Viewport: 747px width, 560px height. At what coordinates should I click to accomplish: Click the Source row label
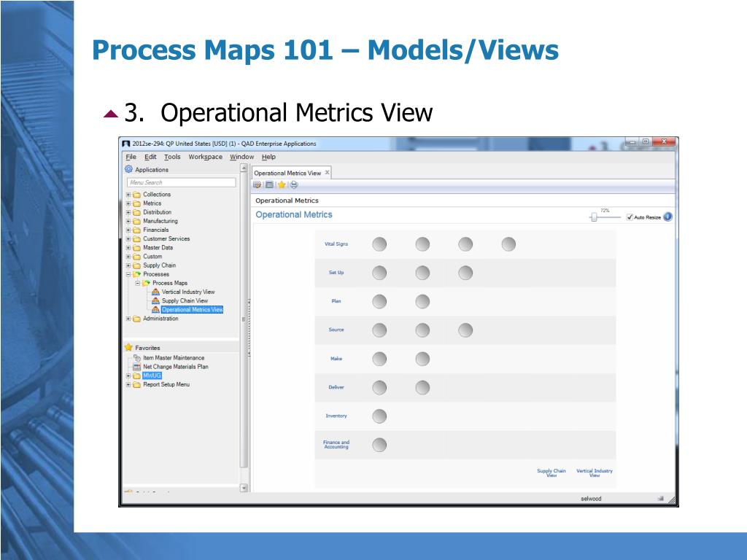tap(336, 330)
